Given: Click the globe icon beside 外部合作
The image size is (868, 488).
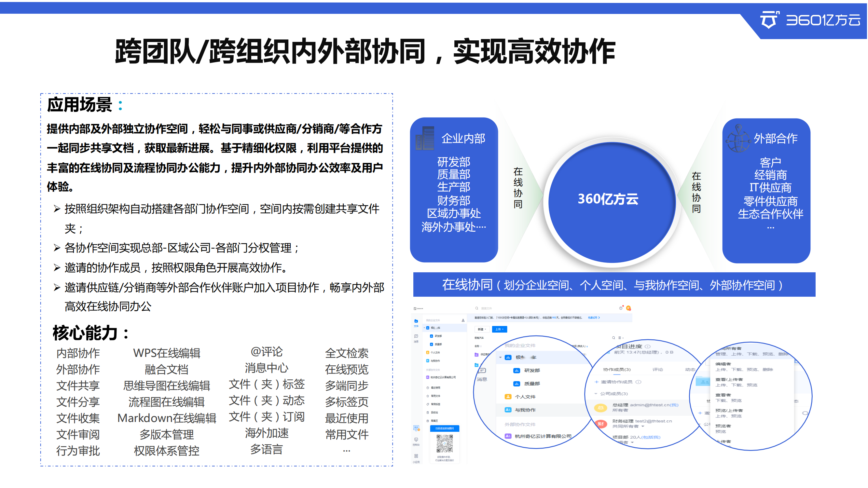Looking at the screenshot, I should point(738,138).
